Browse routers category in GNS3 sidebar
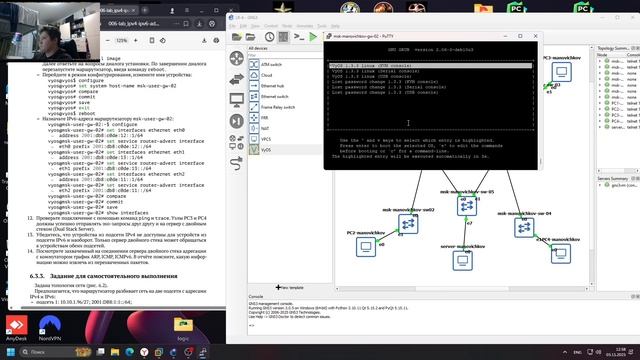Screen dimensions: 640x360 [236, 58]
